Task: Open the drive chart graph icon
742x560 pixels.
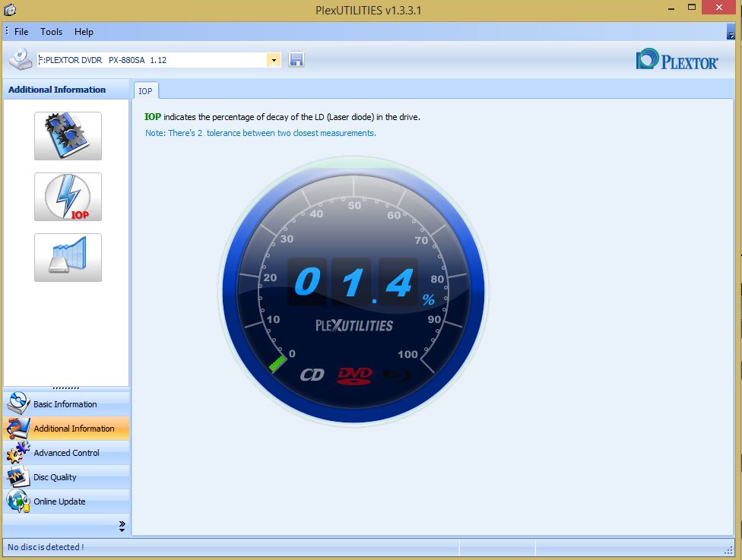Action: point(68,258)
